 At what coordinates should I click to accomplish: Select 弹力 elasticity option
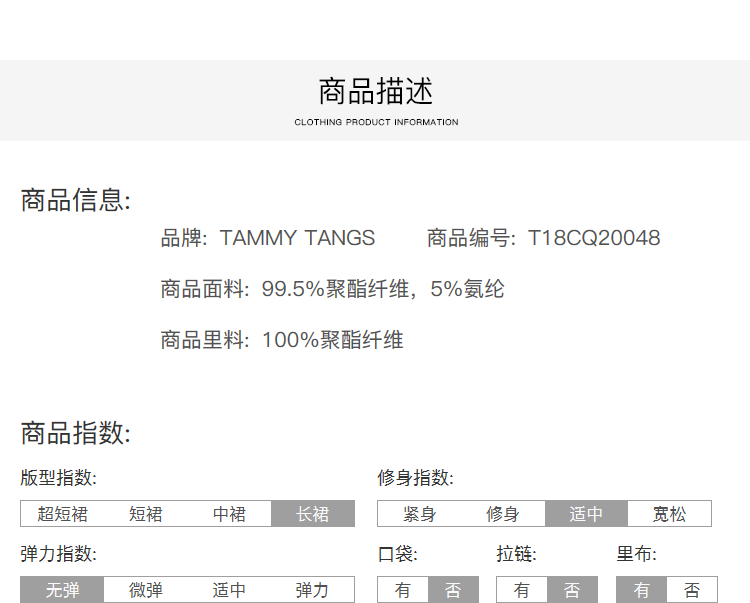(313, 590)
